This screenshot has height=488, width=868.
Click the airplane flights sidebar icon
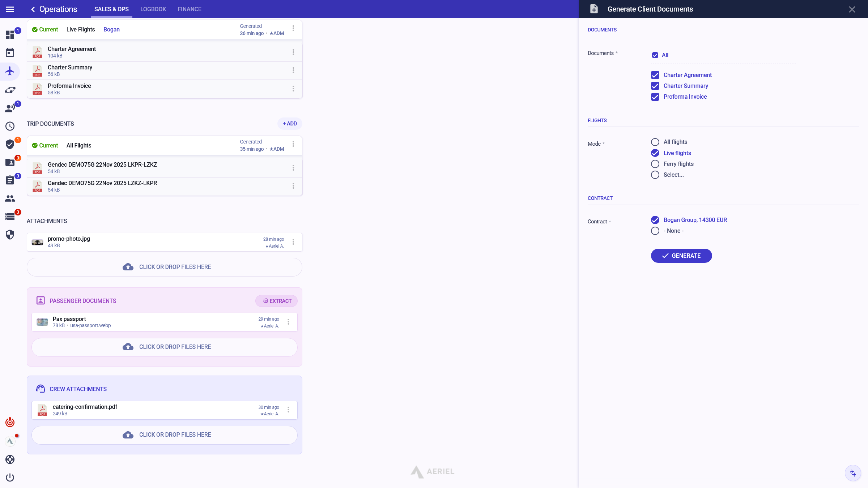[10, 71]
